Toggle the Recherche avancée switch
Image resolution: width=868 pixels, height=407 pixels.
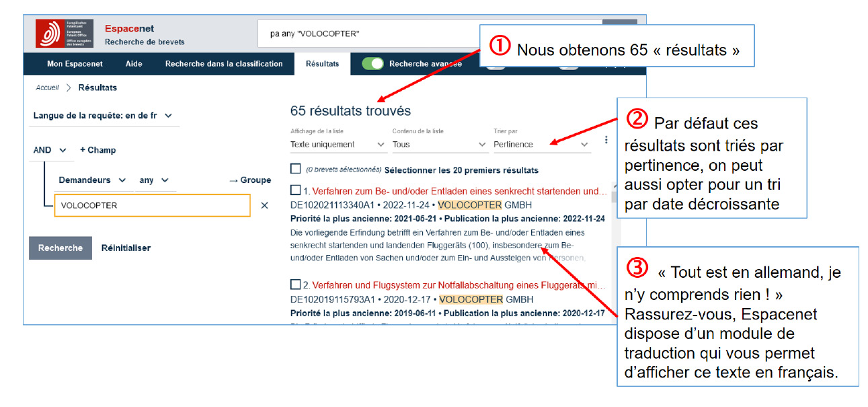pyautogui.click(x=372, y=64)
